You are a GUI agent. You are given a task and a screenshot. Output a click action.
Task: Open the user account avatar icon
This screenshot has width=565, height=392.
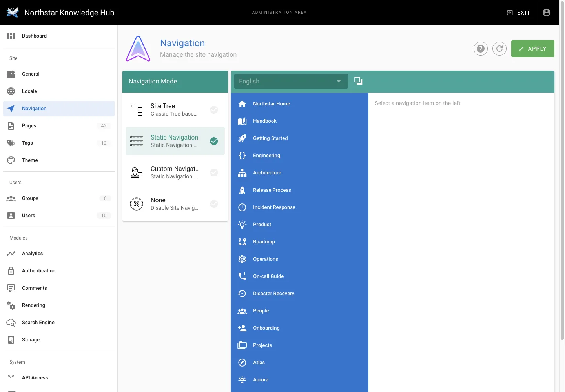click(547, 13)
